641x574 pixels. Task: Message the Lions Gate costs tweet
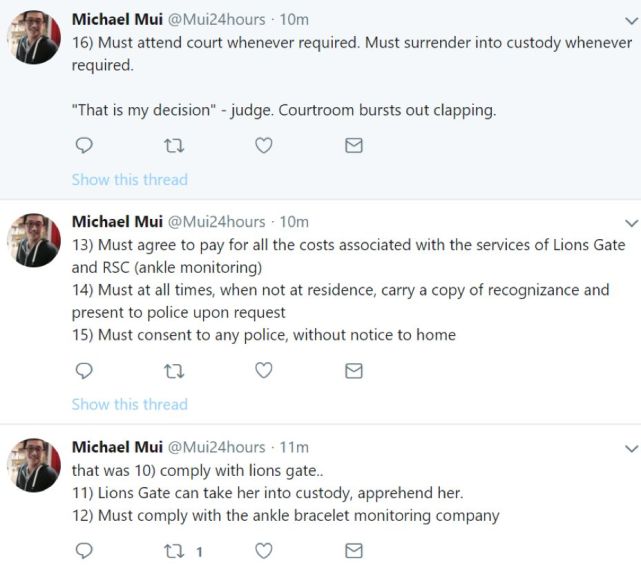(x=353, y=371)
